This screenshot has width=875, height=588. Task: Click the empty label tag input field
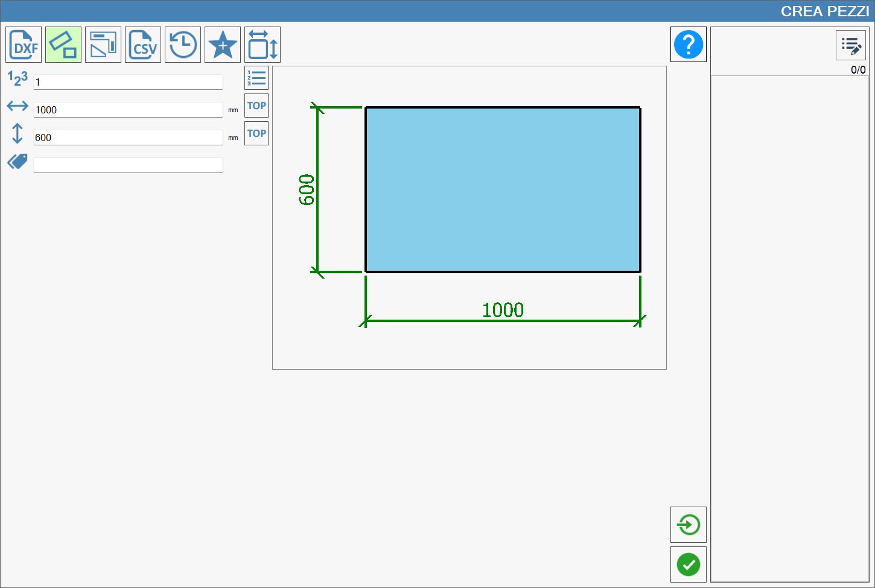128,165
